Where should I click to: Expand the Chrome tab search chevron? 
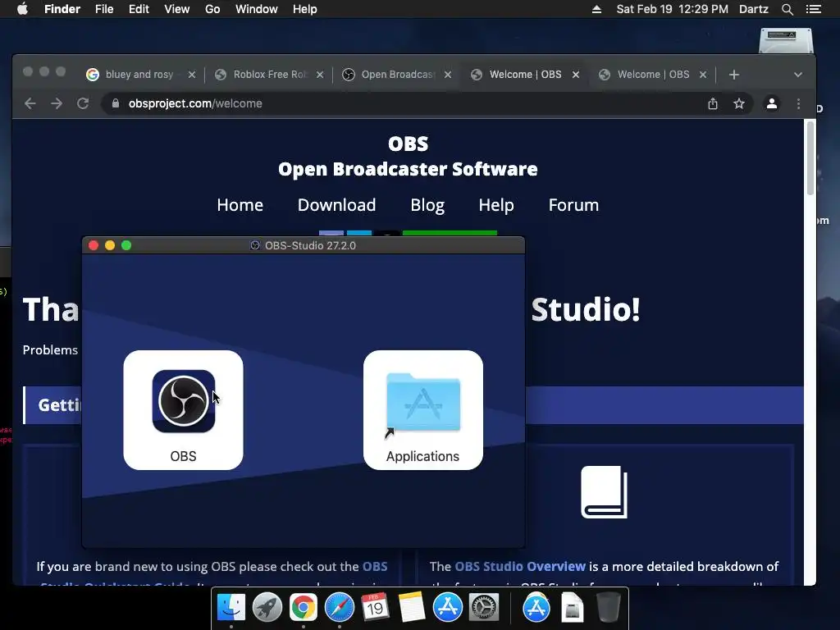[x=797, y=75]
